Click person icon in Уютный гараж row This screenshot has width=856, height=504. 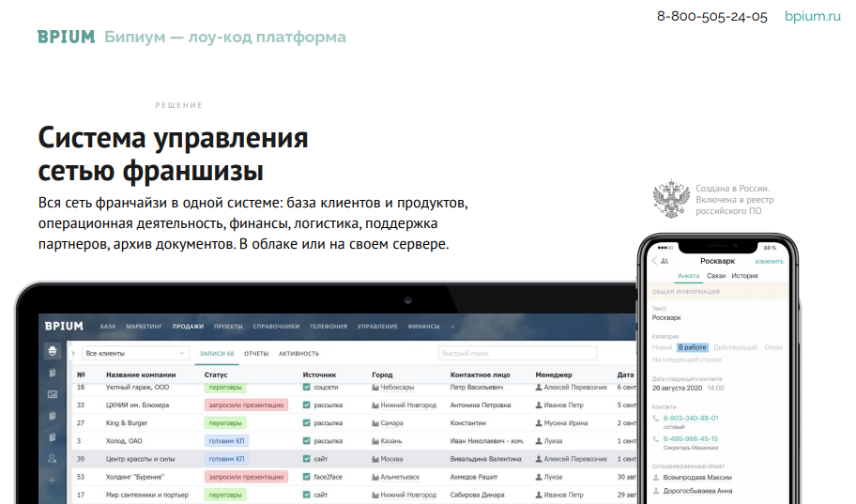point(539,387)
